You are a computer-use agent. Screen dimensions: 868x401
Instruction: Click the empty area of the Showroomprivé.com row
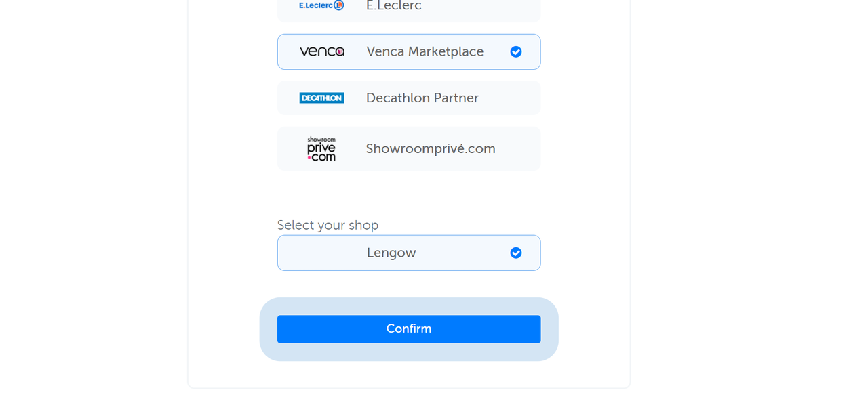point(519,148)
